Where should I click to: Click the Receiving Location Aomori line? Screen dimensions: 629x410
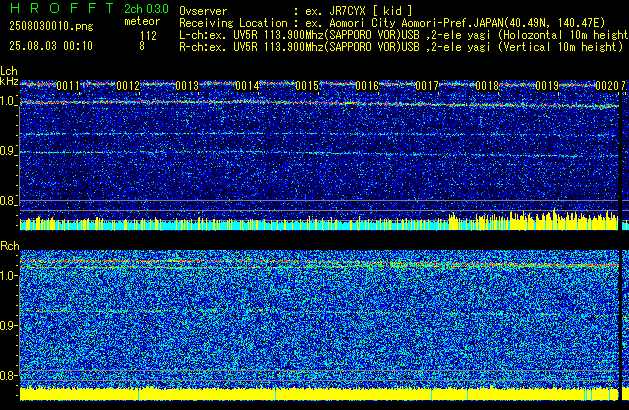point(392,23)
